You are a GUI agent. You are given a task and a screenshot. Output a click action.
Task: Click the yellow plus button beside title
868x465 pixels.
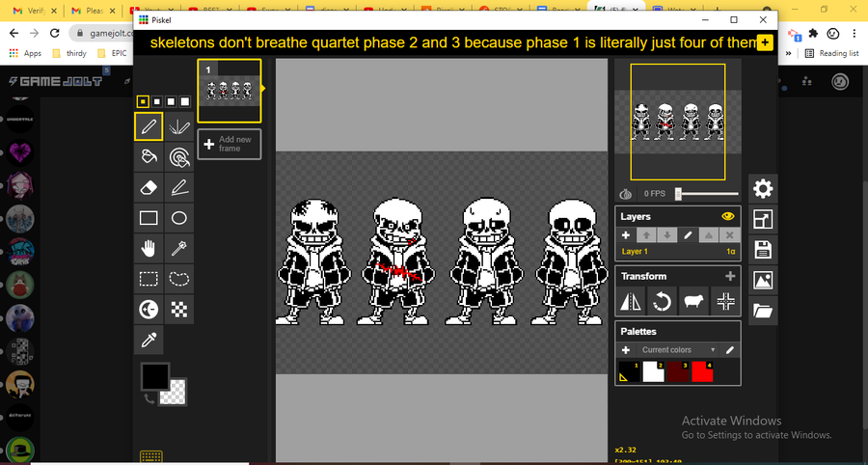click(x=765, y=42)
